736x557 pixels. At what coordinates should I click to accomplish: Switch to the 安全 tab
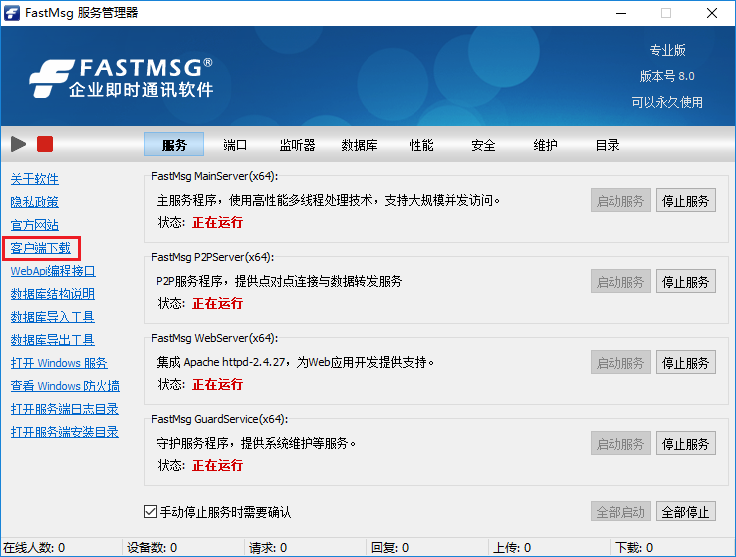click(483, 145)
